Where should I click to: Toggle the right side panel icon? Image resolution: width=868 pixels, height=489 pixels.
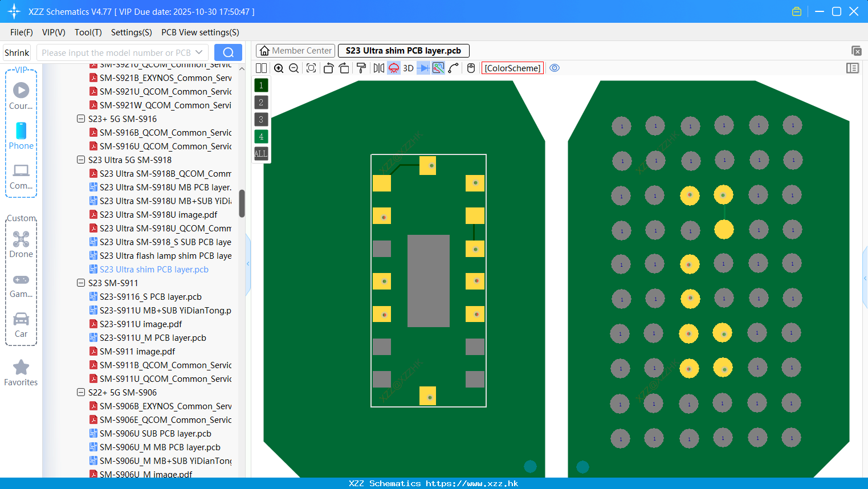[853, 68]
